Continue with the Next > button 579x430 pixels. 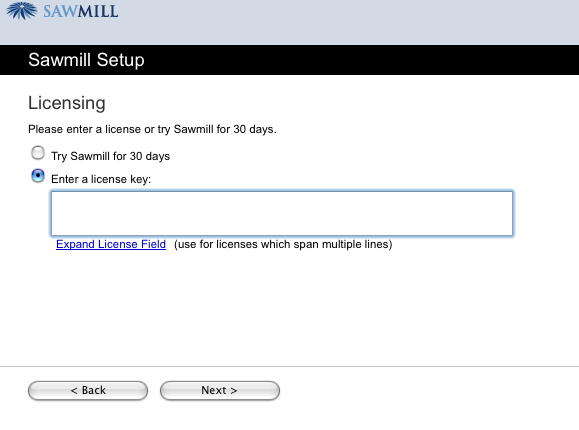[220, 390]
